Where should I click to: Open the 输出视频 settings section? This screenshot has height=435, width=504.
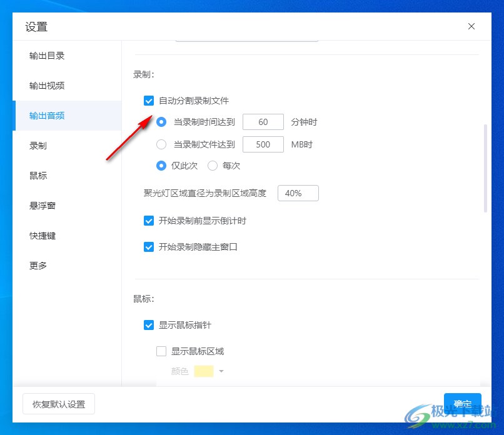[67, 86]
